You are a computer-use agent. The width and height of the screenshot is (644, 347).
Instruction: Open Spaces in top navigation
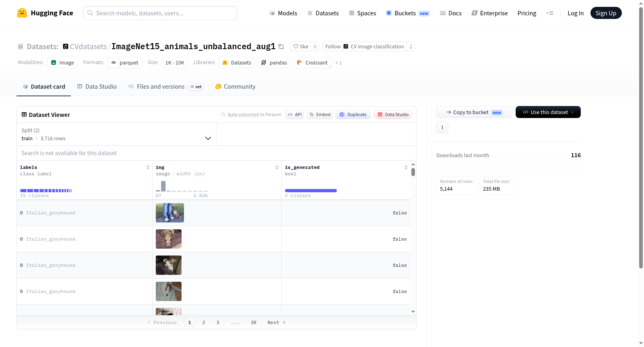(363, 13)
